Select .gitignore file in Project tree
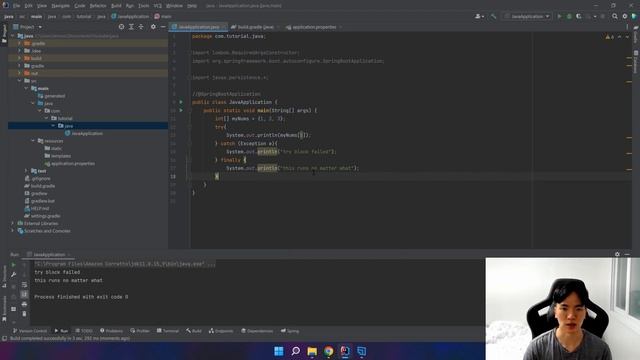Screen dimensions: 640x360 (38, 178)
